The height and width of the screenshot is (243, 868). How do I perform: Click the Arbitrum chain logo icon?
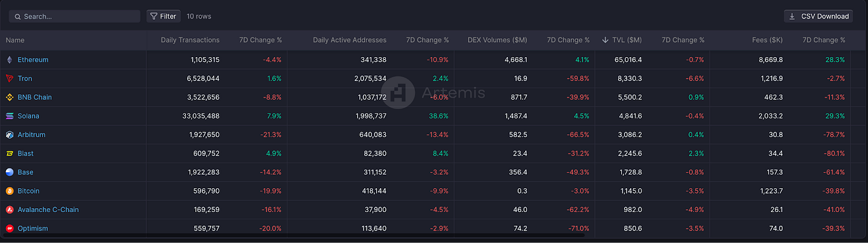pyautogui.click(x=10, y=135)
